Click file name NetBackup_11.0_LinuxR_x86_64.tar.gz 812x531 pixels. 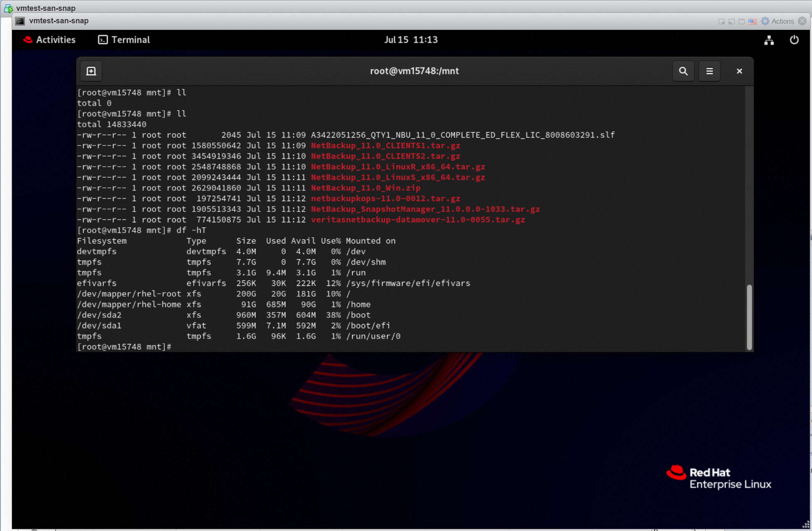[x=398, y=167]
